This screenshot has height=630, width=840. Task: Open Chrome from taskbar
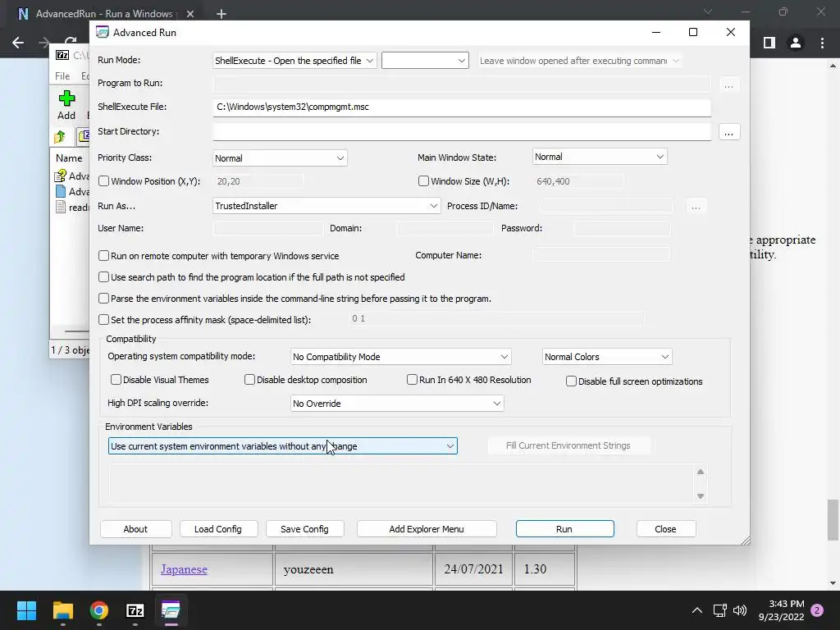pyautogui.click(x=99, y=610)
